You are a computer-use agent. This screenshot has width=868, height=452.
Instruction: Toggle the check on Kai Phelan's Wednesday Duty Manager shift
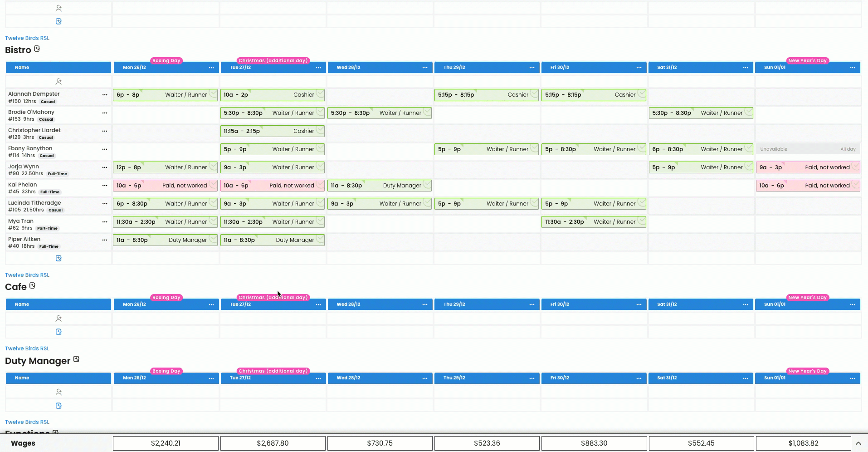coord(427,185)
